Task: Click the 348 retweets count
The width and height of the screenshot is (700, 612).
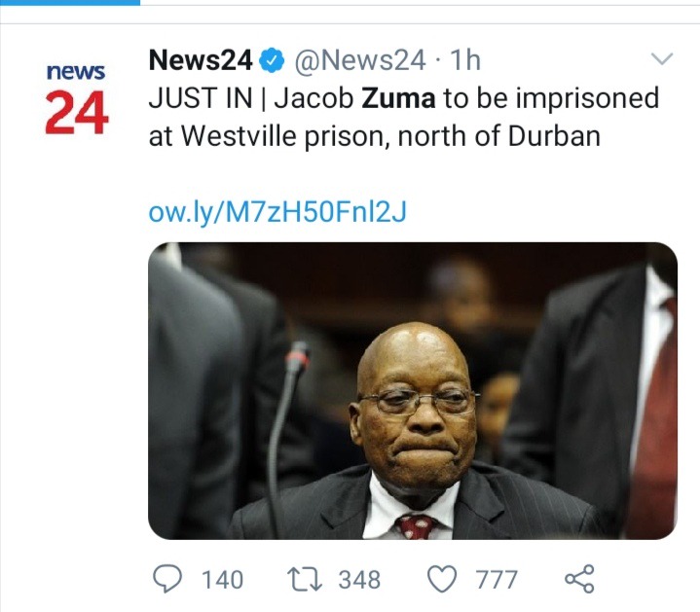Action: pyautogui.click(x=359, y=580)
